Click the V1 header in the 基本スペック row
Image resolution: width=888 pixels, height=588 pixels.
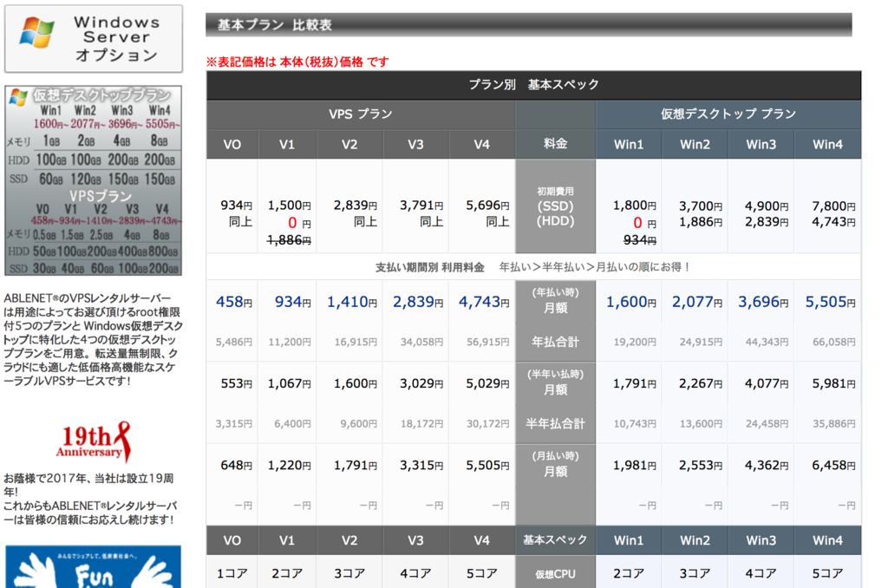(287, 540)
